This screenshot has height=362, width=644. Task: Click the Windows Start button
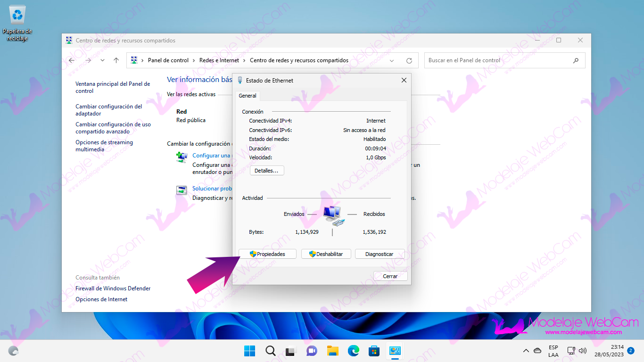click(x=249, y=351)
